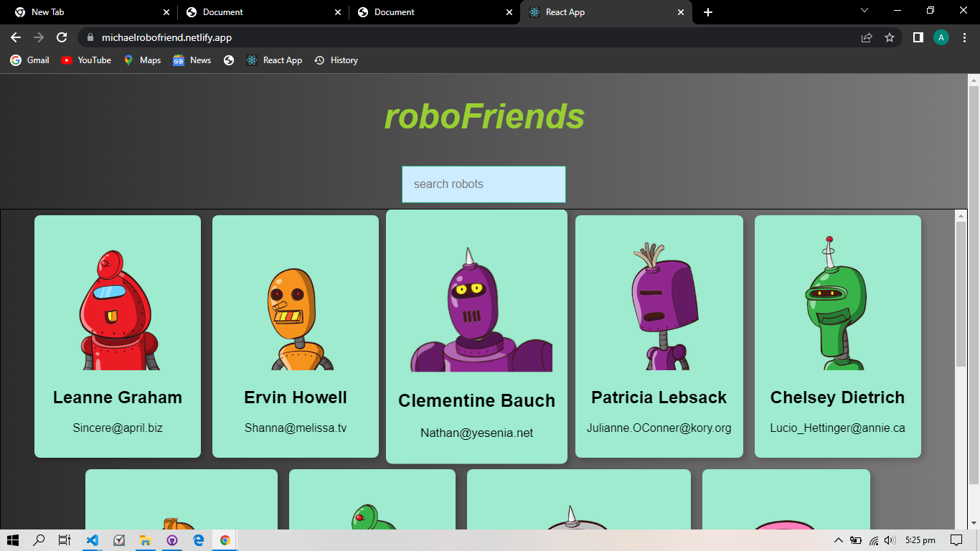Click the outer page scrollbar thumb
The width and height of the screenshot is (980, 551).
pyautogui.click(x=974, y=283)
